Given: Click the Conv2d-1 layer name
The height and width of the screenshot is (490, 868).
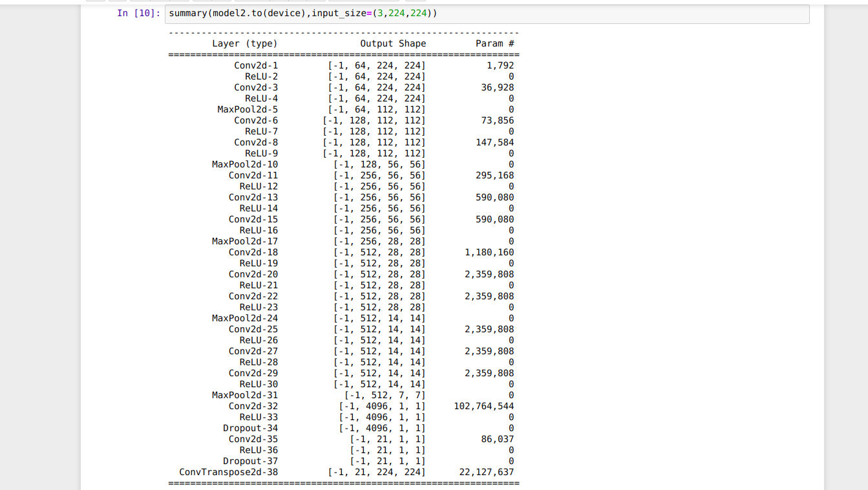Looking at the screenshot, I should (x=256, y=65).
